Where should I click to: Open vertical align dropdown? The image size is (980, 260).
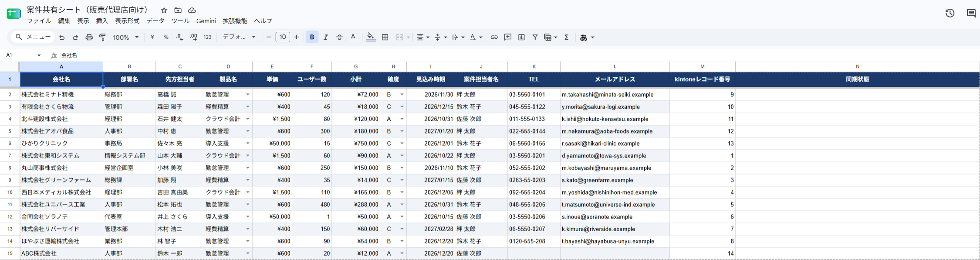pyautogui.click(x=441, y=38)
